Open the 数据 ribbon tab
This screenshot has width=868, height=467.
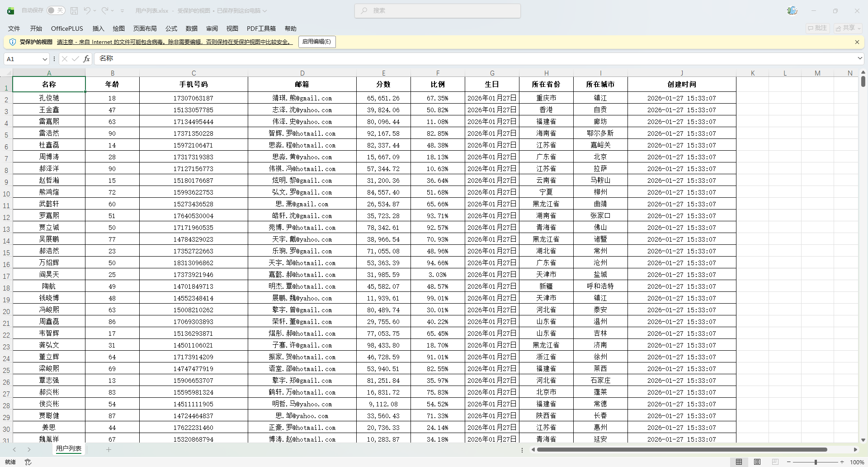click(x=191, y=29)
